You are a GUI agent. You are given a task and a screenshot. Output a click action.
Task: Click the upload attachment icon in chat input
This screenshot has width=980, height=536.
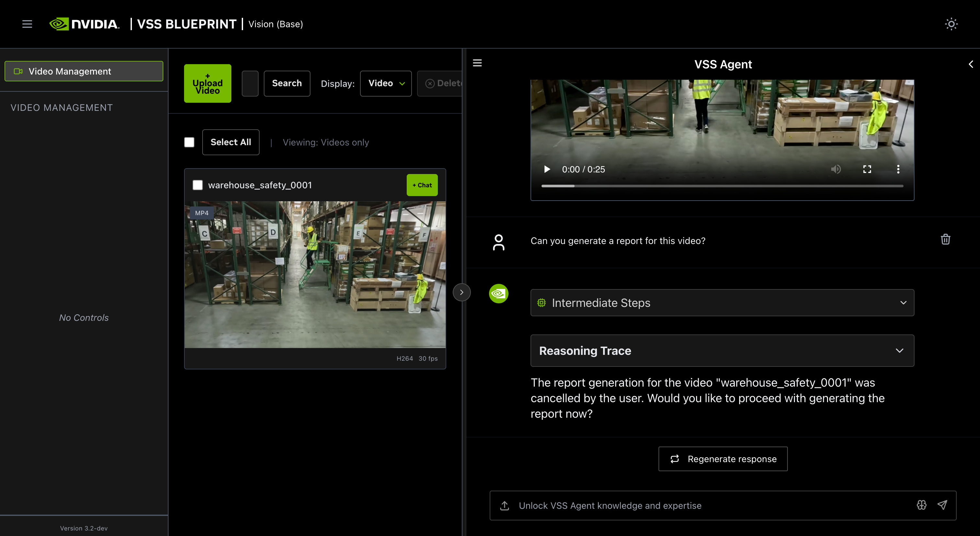click(x=505, y=506)
